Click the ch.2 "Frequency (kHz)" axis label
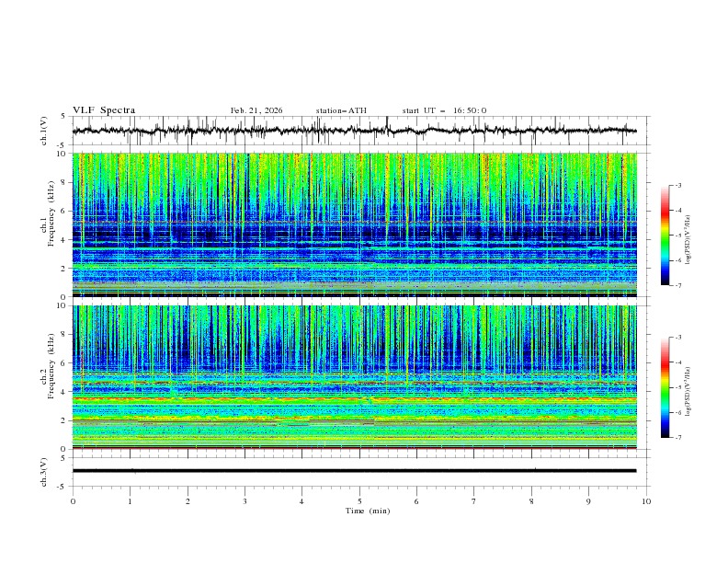 click(51, 366)
